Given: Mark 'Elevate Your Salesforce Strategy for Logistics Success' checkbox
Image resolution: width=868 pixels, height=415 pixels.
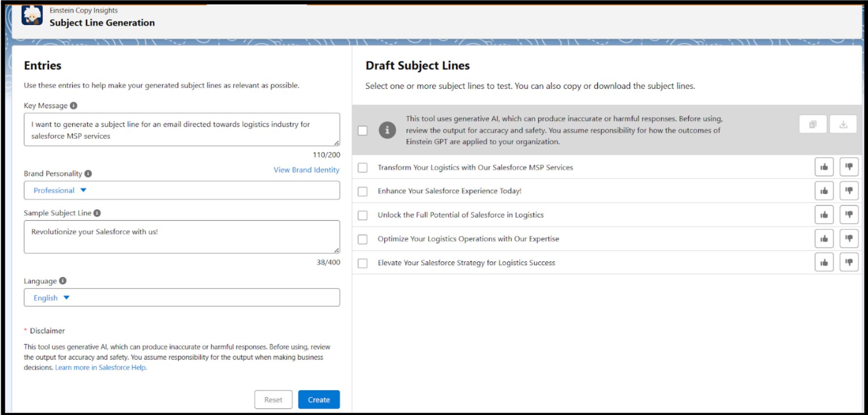Looking at the screenshot, I should (x=363, y=263).
